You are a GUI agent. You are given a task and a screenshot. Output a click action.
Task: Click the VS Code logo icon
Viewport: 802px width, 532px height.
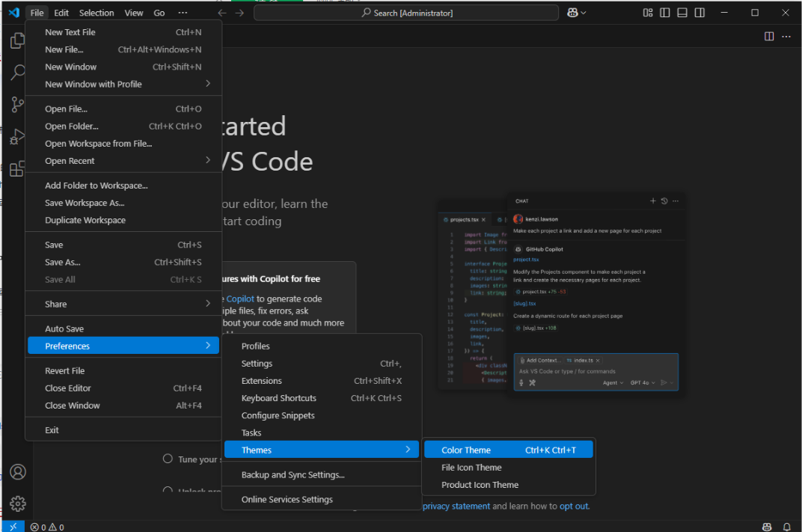pos(13,12)
